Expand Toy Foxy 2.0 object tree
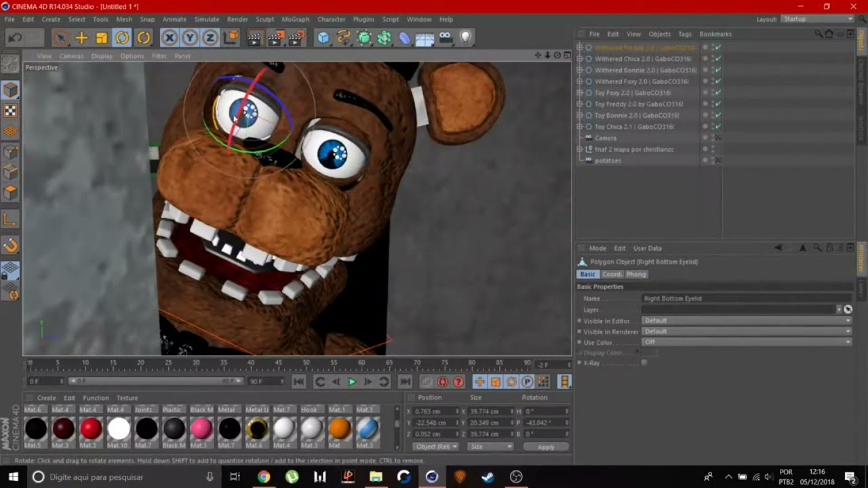This screenshot has width=868, height=488. click(x=580, y=93)
